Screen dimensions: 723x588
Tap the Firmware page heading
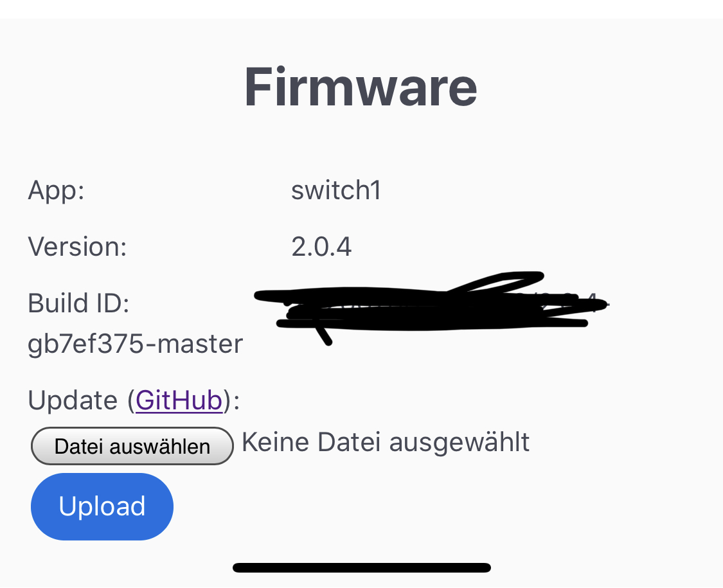coord(361,87)
